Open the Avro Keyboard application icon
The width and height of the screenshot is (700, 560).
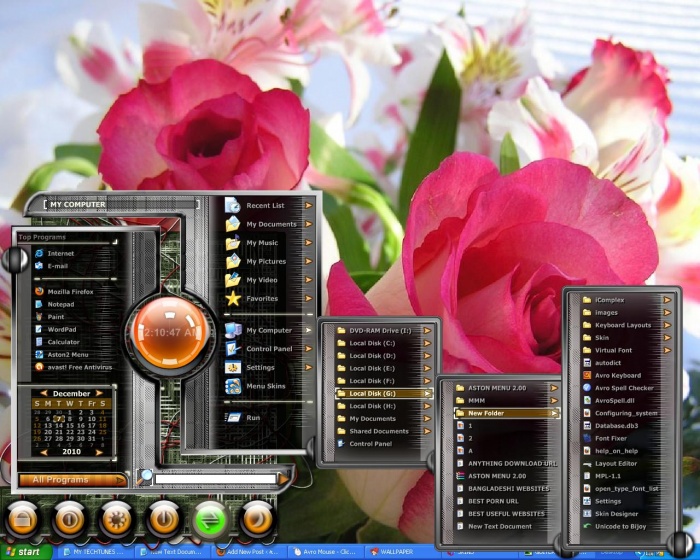click(587, 376)
